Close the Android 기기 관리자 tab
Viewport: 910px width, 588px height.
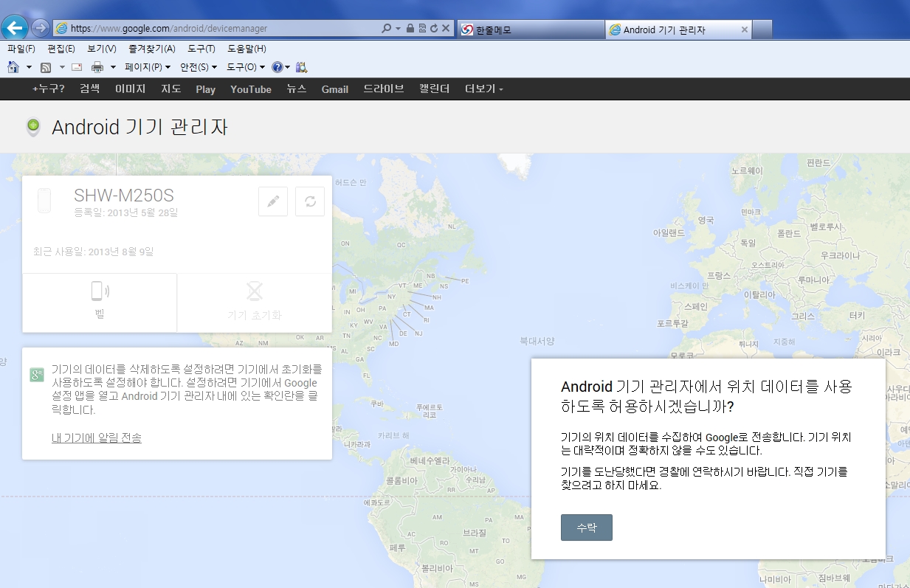tap(744, 30)
